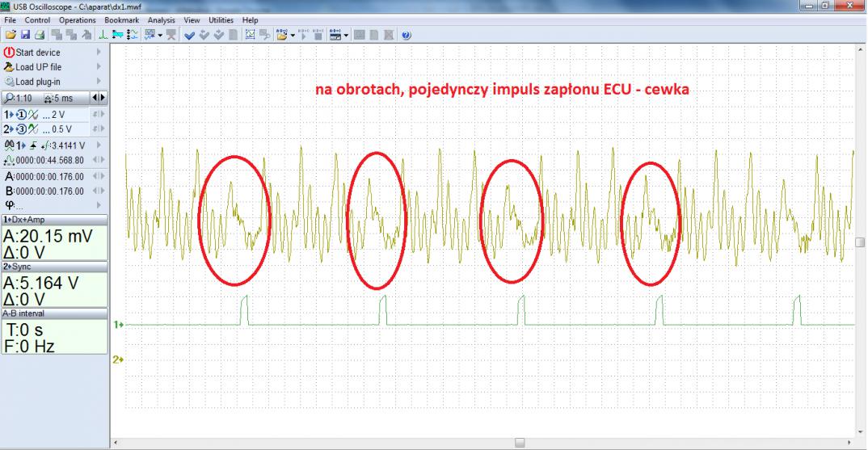The width and height of the screenshot is (868, 450).
Task: Click the blue floppy disk save icon
Action: click(26, 35)
